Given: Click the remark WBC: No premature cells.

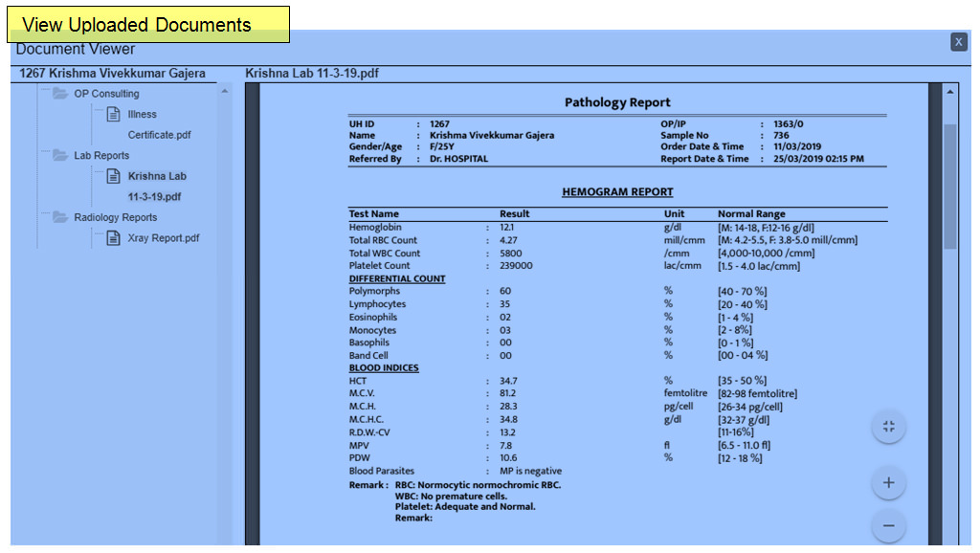Looking at the screenshot, I should [x=452, y=497].
